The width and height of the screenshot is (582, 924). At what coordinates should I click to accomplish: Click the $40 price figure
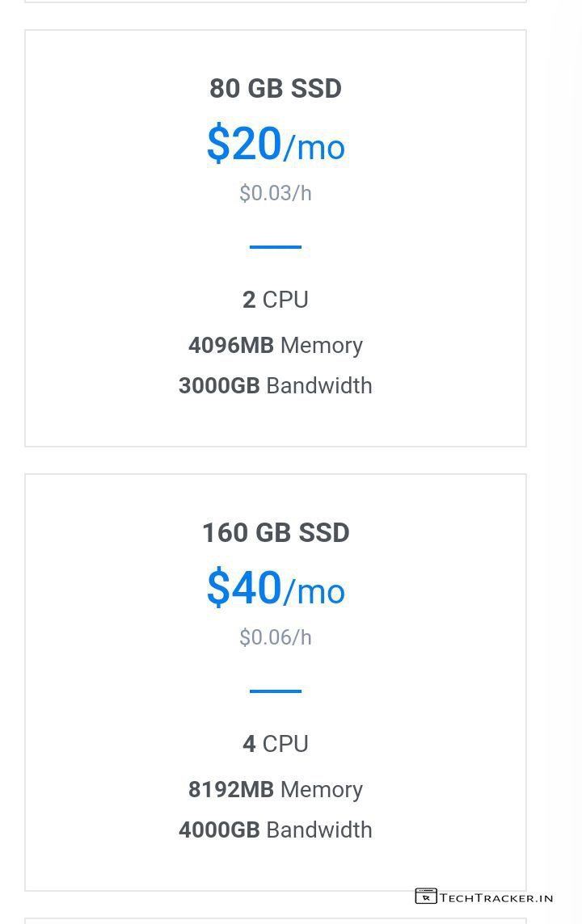pyautogui.click(x=244, y=589)
